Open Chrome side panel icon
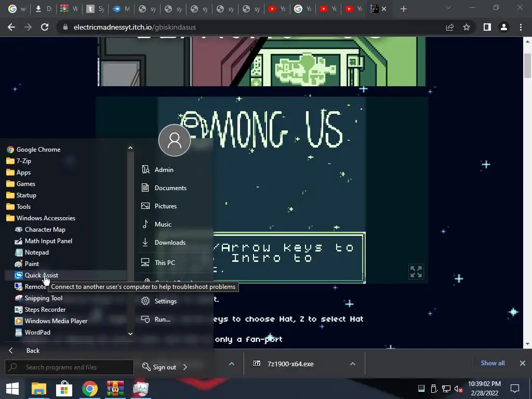This screenshot has height=399, width=532. click(487, 27)
